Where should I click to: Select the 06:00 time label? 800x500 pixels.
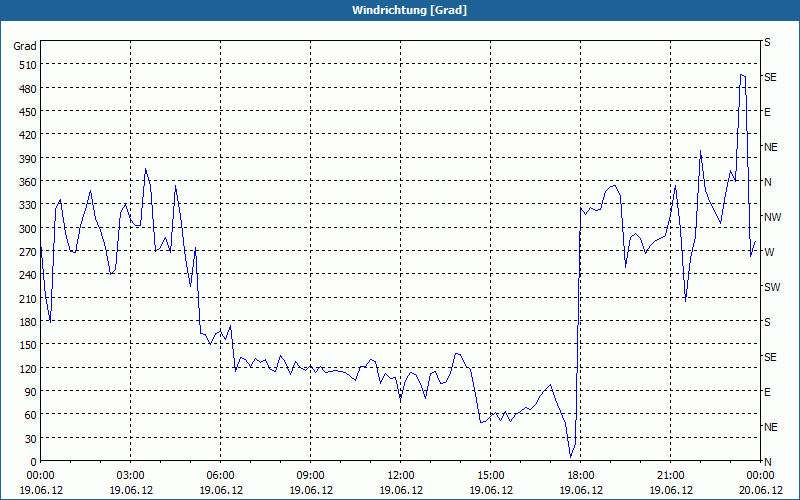pos(220,476)
